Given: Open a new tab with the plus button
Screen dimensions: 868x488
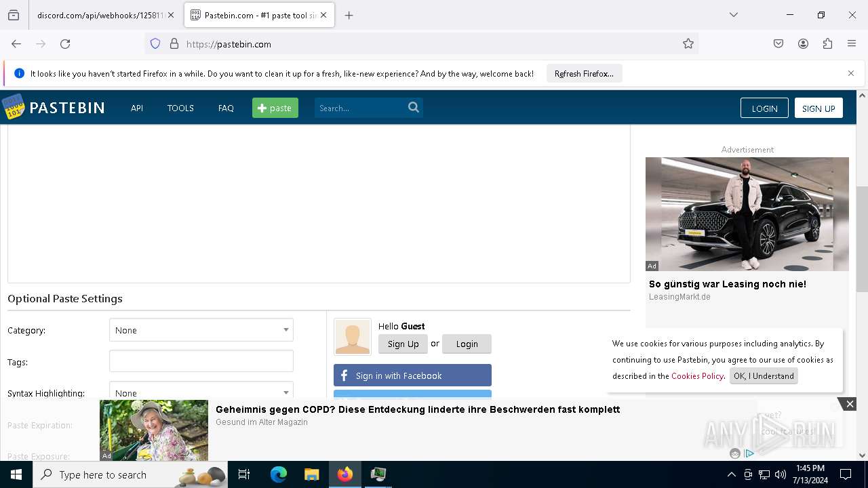Looking at the screenshot, I should click(x=349, y=15).
